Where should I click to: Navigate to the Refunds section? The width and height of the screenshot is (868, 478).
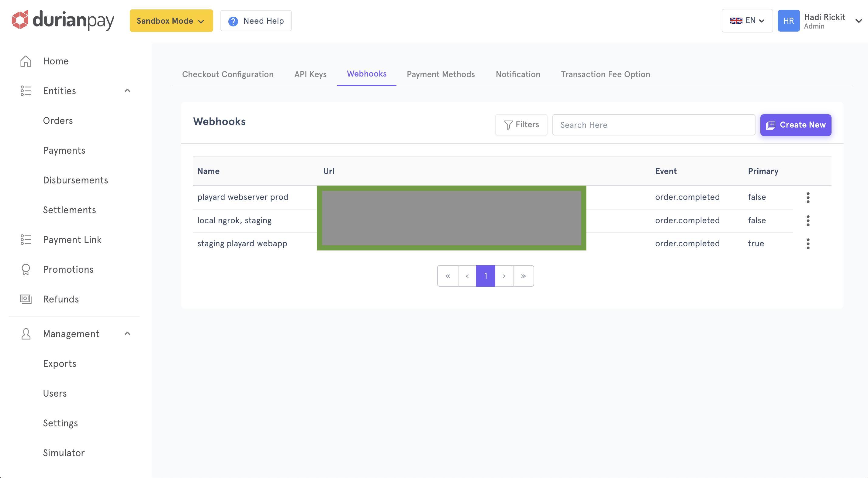point(60,299)
